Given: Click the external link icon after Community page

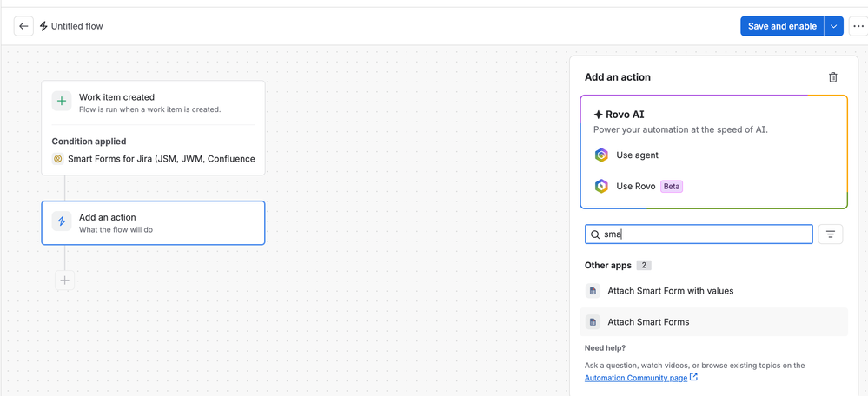Looking at the screenshot, I should pyautogui.click(x=693, y=378).
